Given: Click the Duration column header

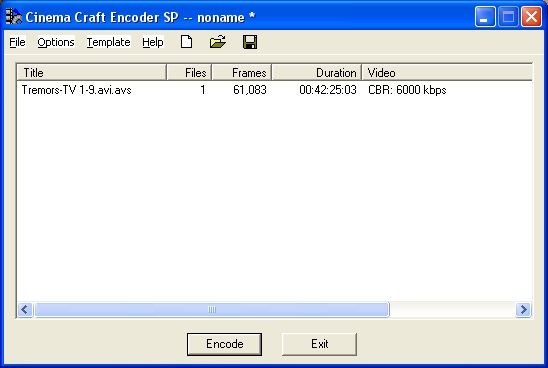Looking at the screenshot, I should point(317,73).
